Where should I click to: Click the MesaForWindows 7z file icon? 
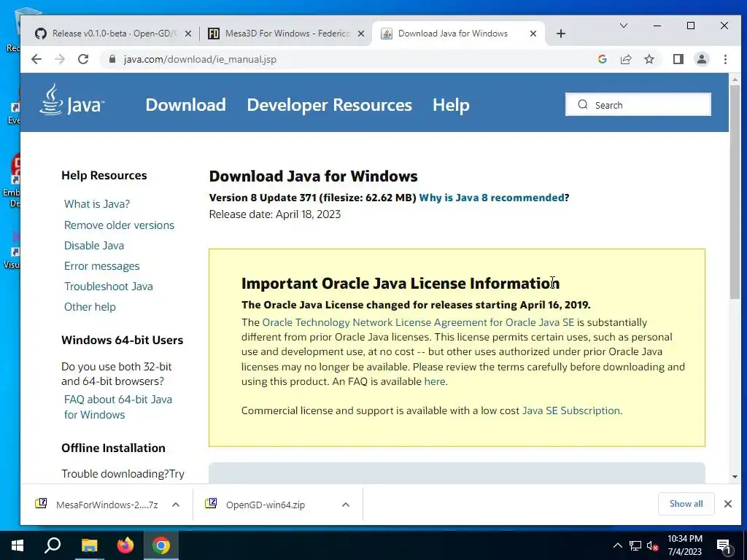41,503
